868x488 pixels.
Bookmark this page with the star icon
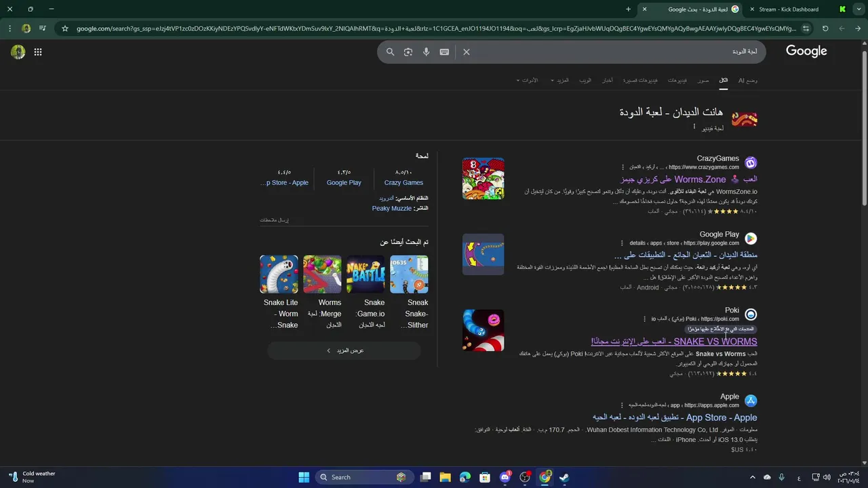click(65, 28)
